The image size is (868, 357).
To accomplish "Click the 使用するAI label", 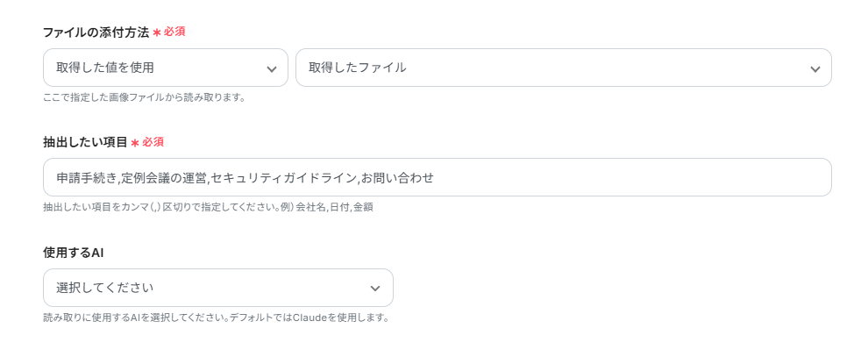I will pos(73,252).
